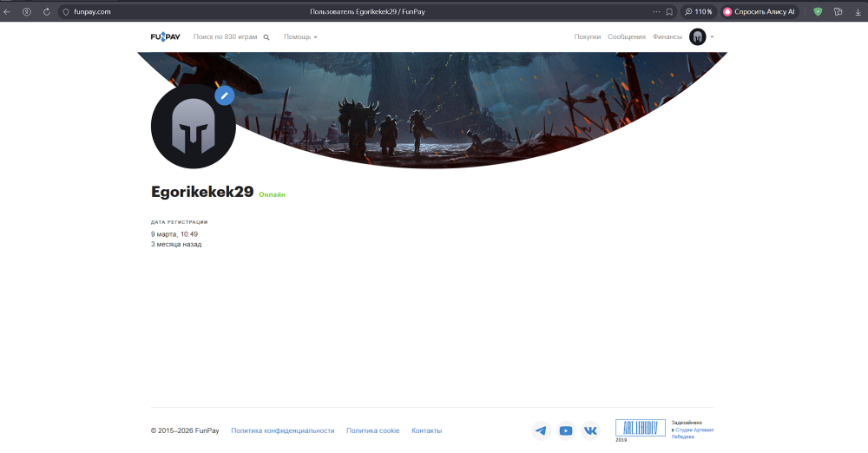Open browser three-dots page menu
Image resolution: width=868 pixels, height=453 pixels.
click(x=656, y=11)
